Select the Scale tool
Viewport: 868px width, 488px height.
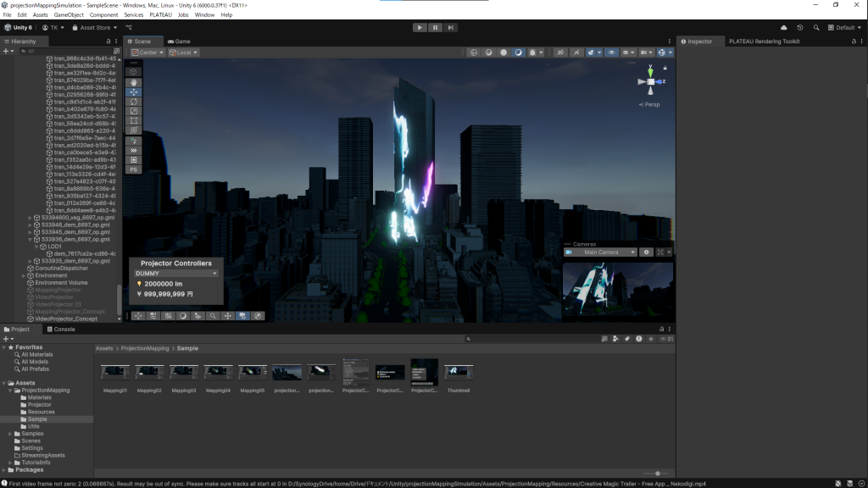click(133, 111)
